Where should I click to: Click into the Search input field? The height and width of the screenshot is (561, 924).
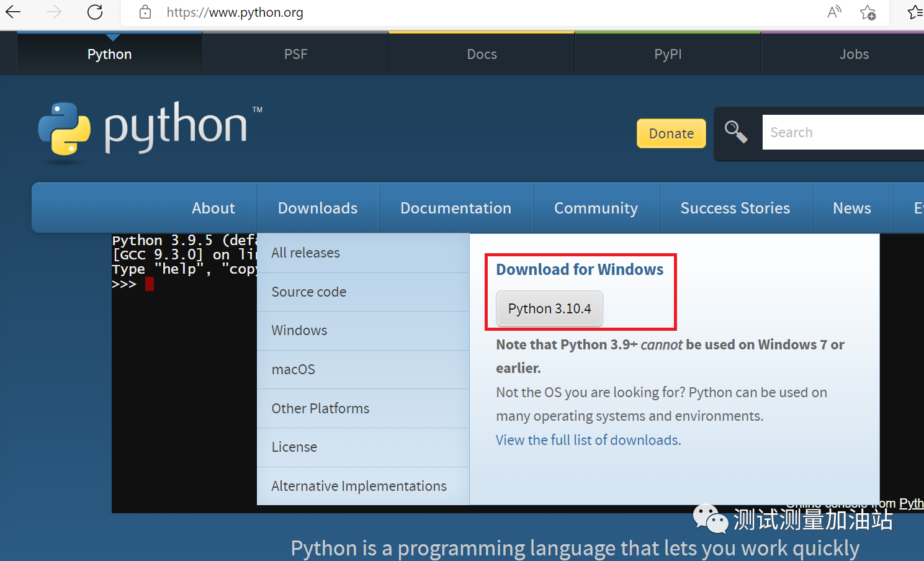[843, 132]
